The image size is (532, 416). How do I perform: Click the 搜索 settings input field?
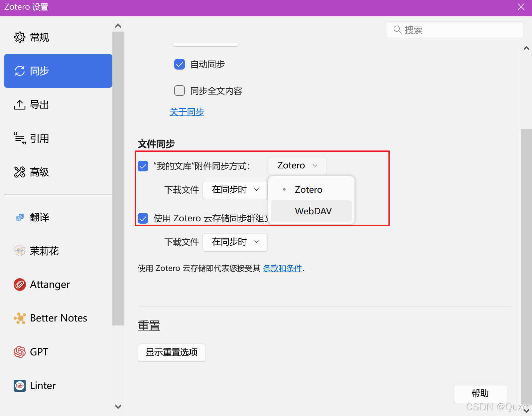pos(455,30)
